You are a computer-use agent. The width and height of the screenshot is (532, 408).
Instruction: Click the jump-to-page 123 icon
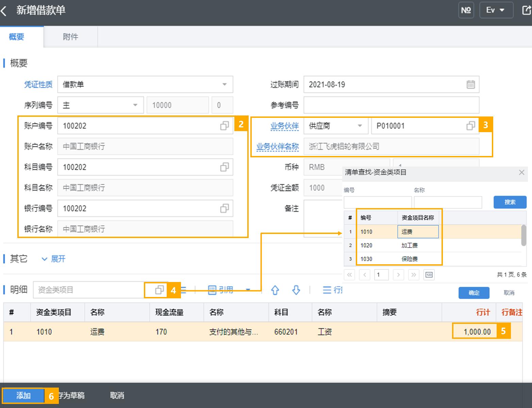click(429, 274)
